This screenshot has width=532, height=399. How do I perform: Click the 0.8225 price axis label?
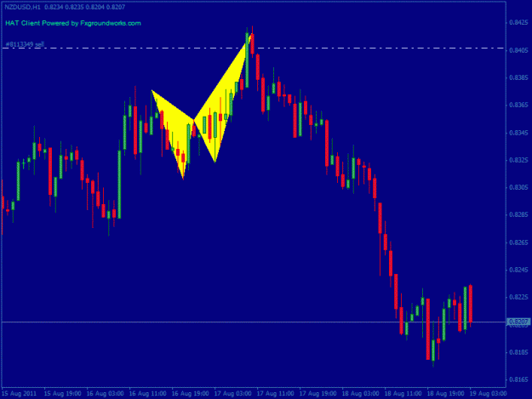[518, 297]
